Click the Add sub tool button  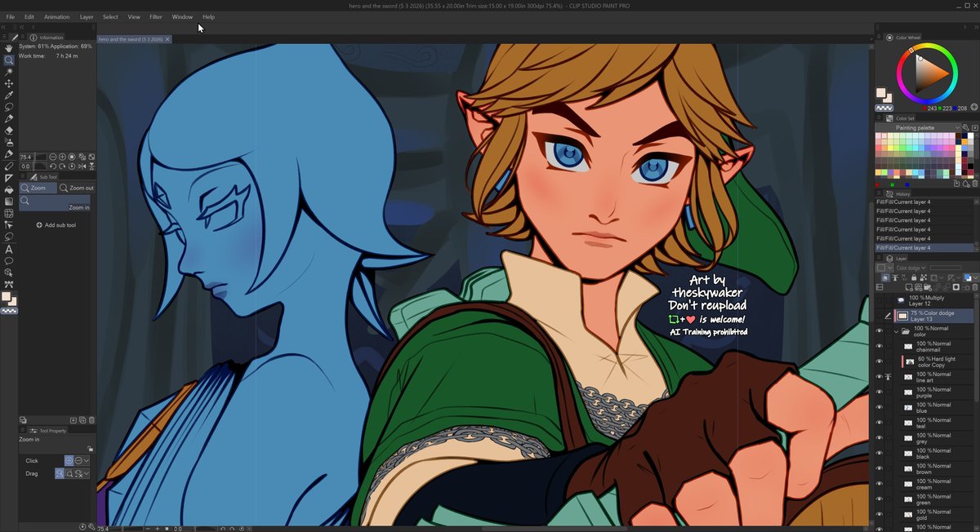tap(56, 225)
